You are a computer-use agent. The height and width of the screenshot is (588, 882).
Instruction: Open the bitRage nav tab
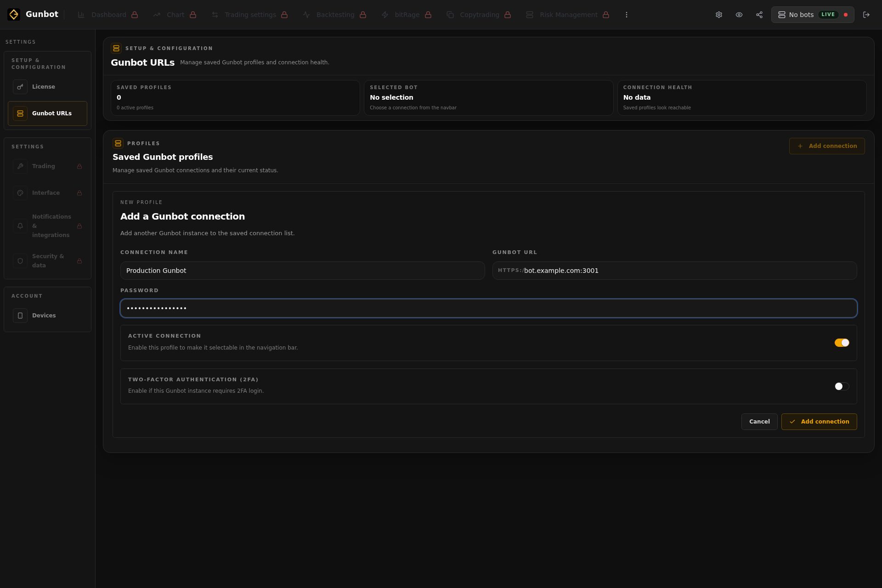pos(407,15)
